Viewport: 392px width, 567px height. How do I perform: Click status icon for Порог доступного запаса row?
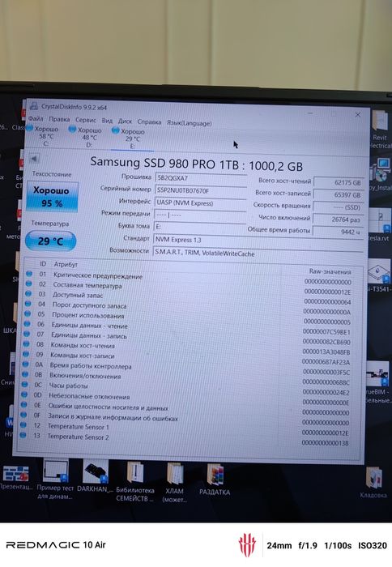[28, 304]
